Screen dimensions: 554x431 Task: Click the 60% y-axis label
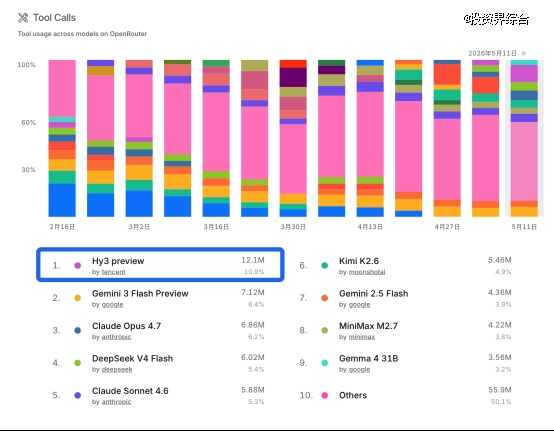(x=28, y=123)
